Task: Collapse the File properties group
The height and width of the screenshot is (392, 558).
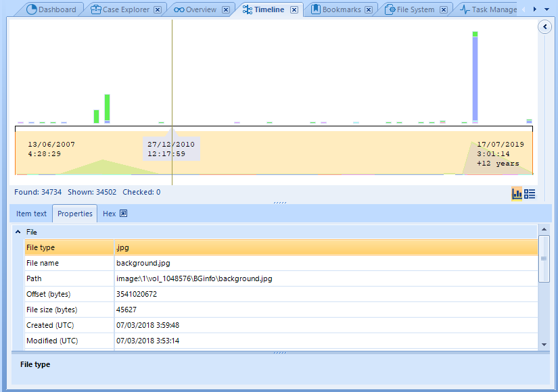Action: point(18,232)
